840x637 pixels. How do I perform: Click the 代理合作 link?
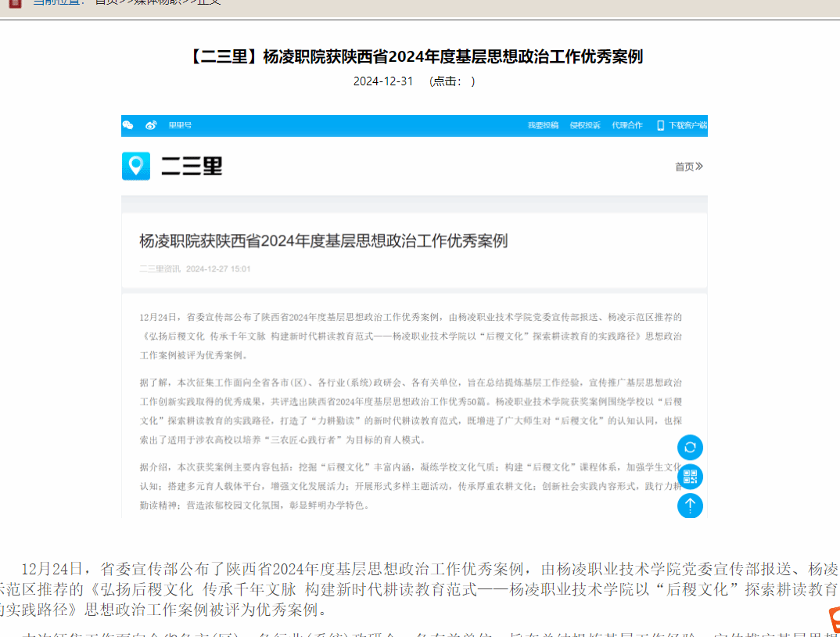click(627, 125)
